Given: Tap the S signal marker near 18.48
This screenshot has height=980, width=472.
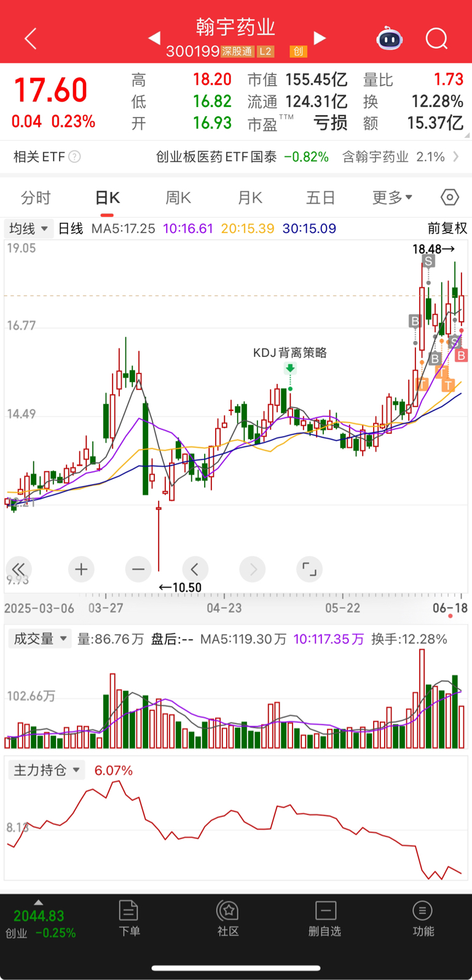Looking at the screenshot, I should pyautogui.click(x=428, y=261).
